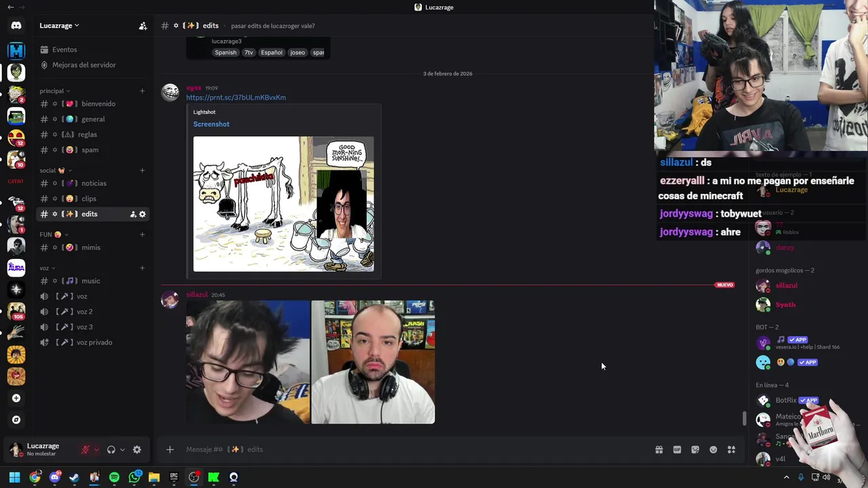Screen dimensions: 868x488
Task: Open the reglas channel
Action: (x=93, y=134)
